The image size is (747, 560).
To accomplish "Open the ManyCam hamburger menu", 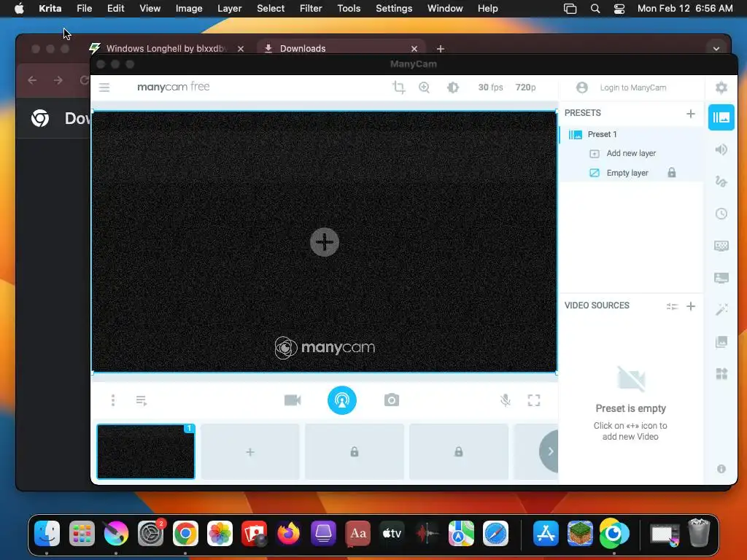I will tap(104, 87).
